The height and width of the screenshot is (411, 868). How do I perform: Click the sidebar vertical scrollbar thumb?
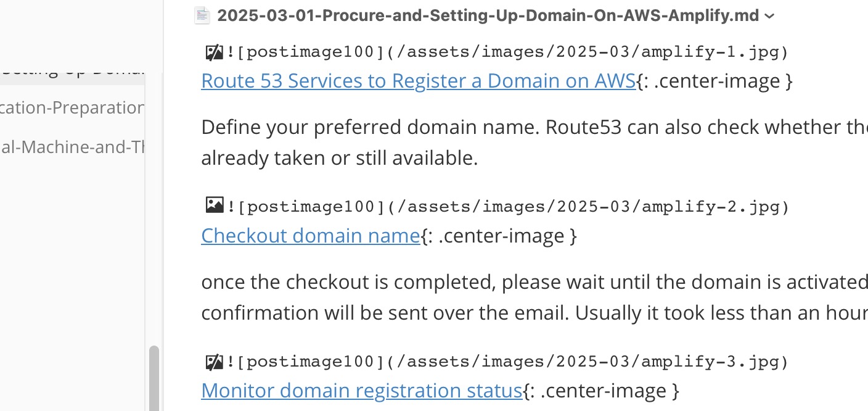pos(154,378)
